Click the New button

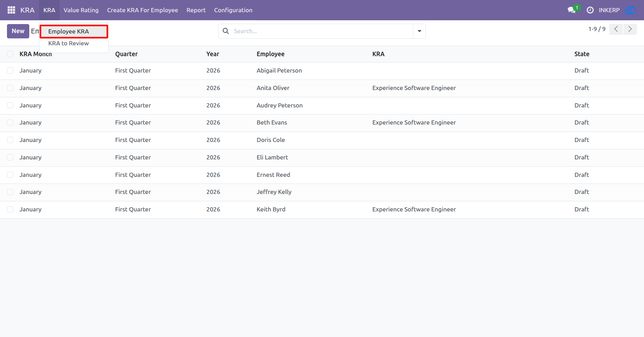pos(18,31)
